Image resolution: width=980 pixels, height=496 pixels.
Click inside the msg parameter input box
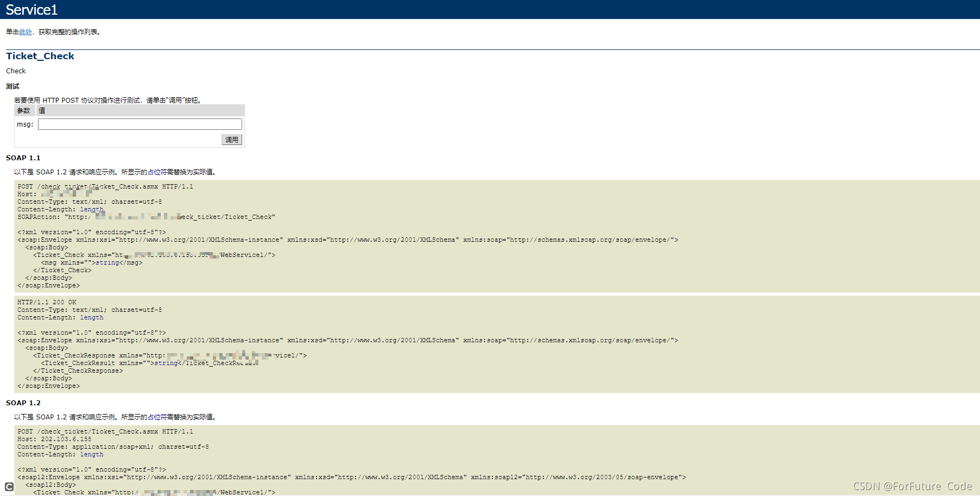click(x=140, y=124)
